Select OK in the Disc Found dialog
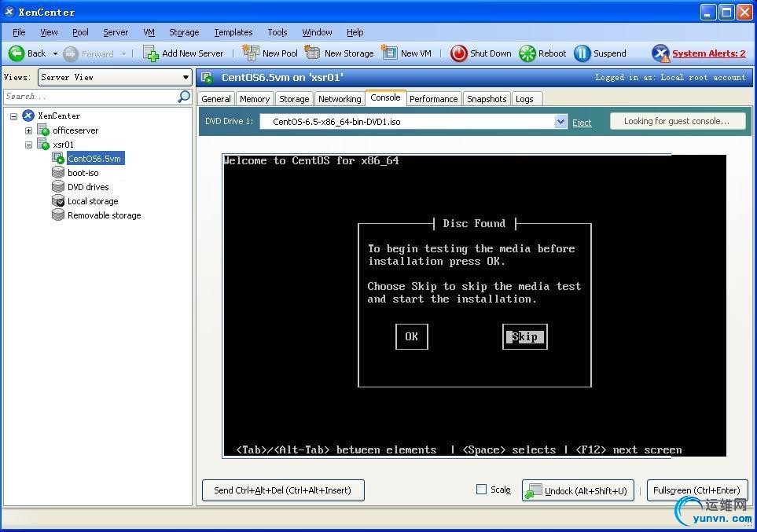Screen dimensions: 757x532 tap(411, 336)
